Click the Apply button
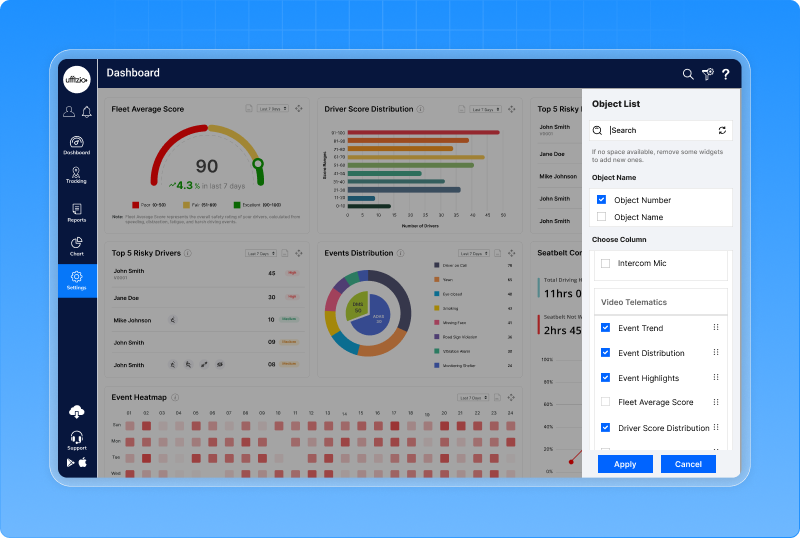Screen dimensions: 800x538 click(625, 464)
